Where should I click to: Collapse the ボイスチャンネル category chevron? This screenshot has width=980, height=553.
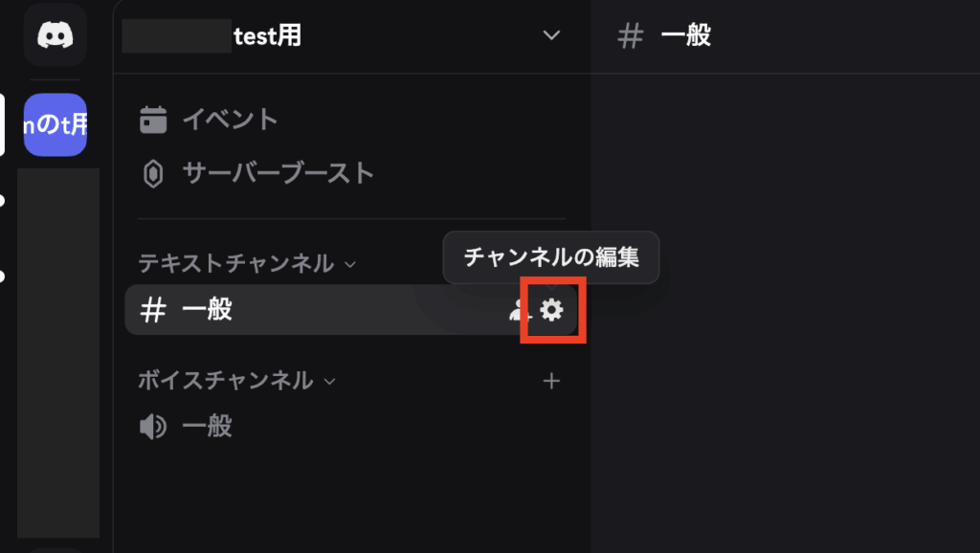click(x=330, y=381)
